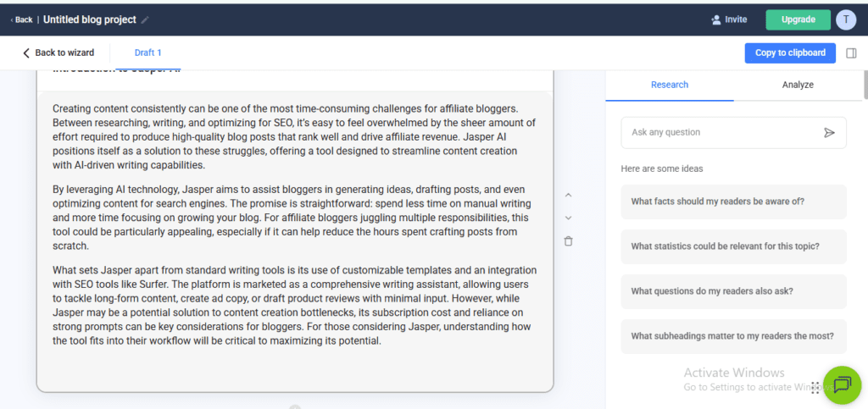Choose 'What statistics could be relevant' idea
Image resolution: width=868 pixels, height=409 pixels.
tap(733, 246)
